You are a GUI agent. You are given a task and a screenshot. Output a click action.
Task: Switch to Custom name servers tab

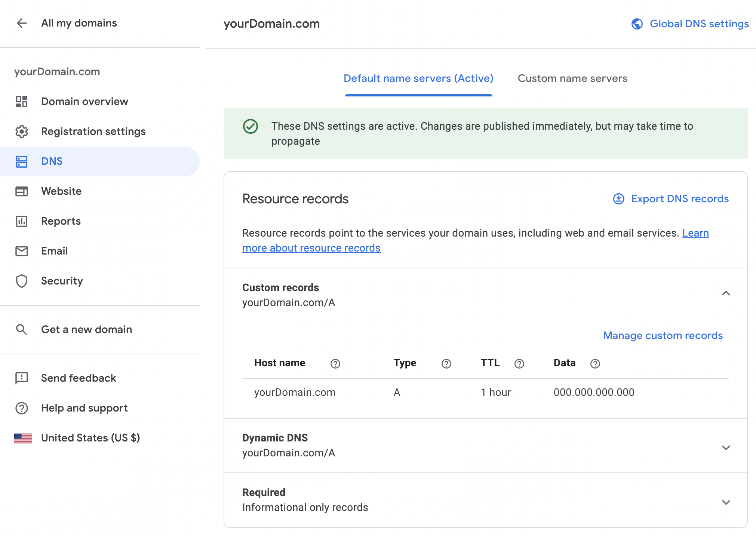(x=572, y=78)
